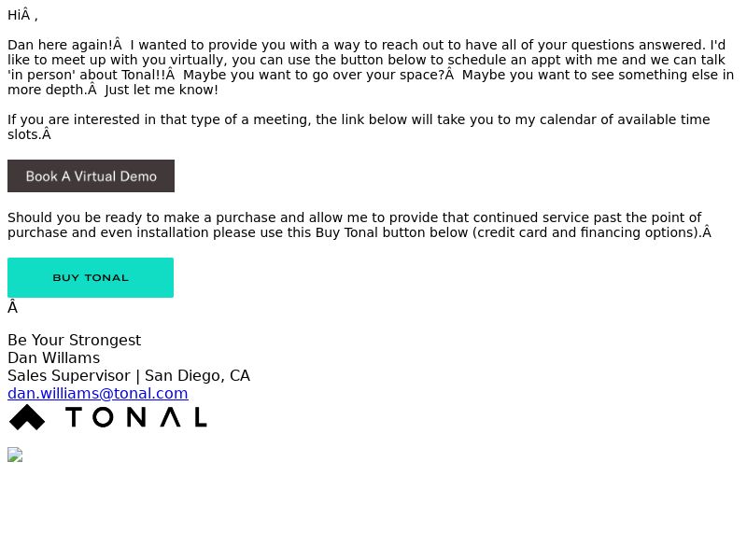Click the Book A Virtual Demo button
Screen dimensions: 747x560
coord(91,176)
